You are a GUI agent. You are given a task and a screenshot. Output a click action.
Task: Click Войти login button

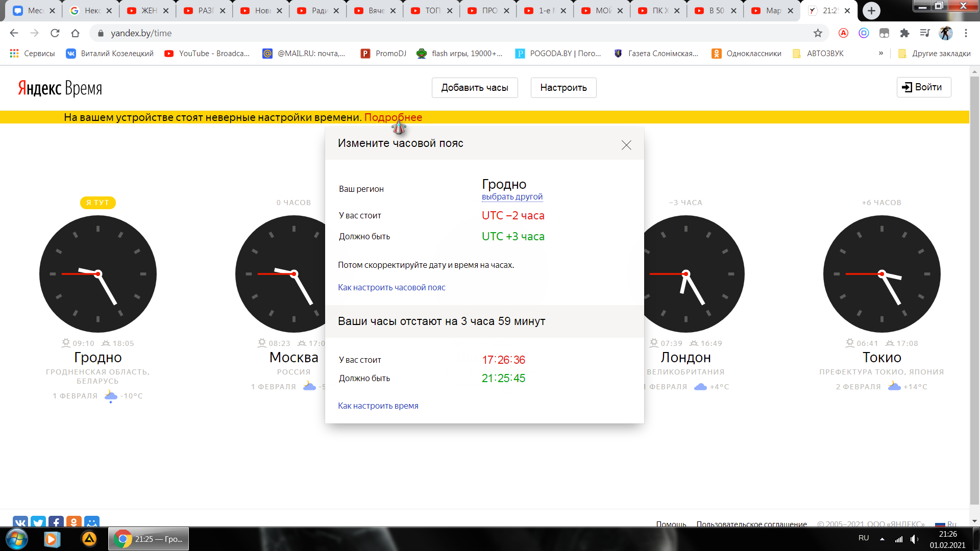pos(924,87)
